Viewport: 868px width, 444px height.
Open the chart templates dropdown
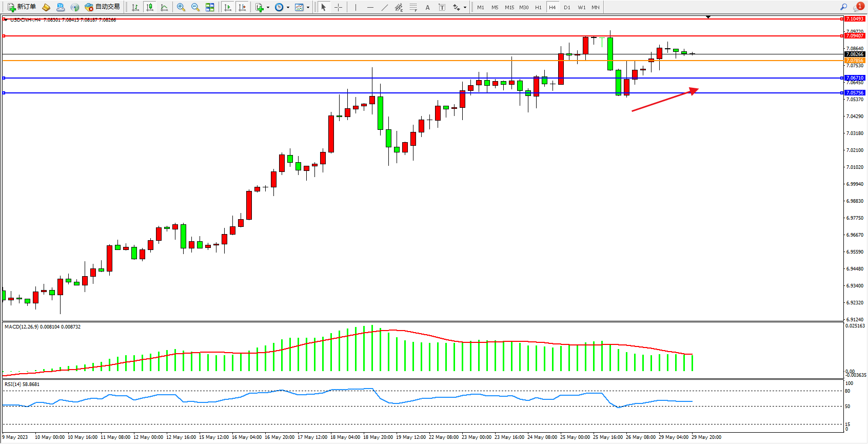(308, 8)
